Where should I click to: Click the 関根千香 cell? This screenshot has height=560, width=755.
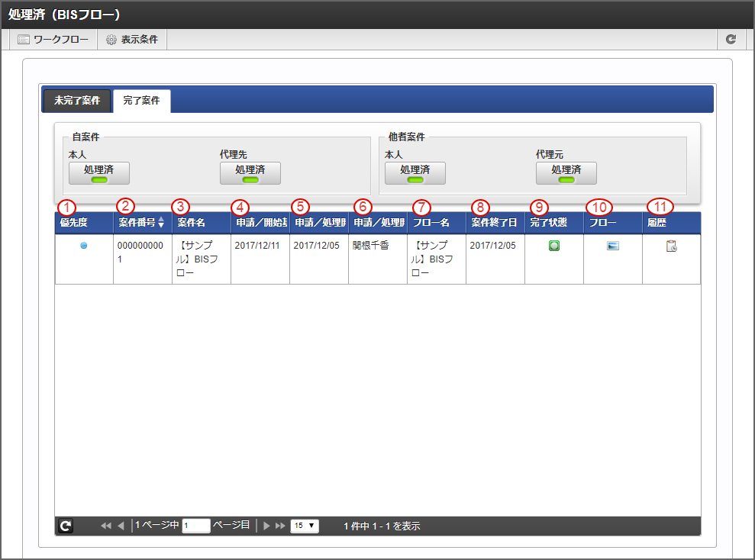tap(378, 259)
